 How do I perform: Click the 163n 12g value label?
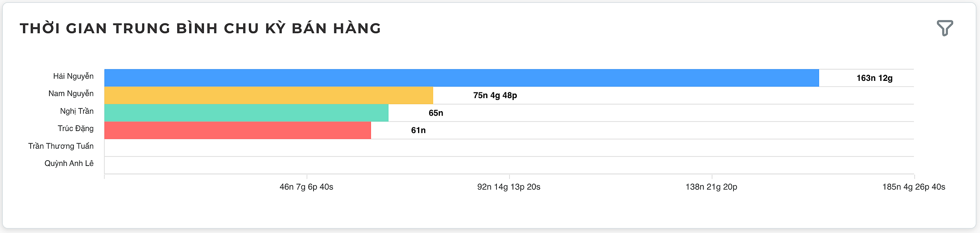[874, 78]
